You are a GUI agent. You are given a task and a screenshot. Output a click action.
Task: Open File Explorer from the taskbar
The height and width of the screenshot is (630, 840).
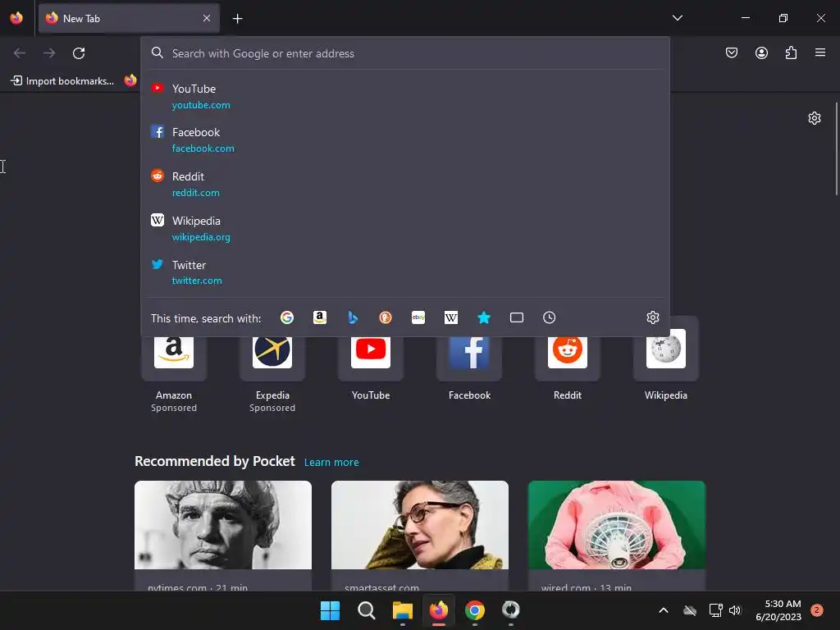pyautogui.click(x=402, y=610)
